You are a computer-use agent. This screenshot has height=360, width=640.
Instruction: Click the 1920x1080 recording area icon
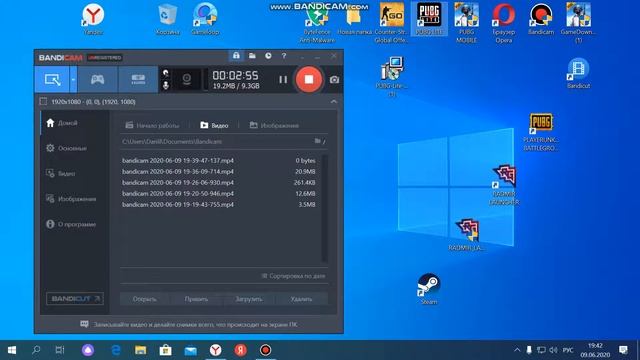point(43,102)
